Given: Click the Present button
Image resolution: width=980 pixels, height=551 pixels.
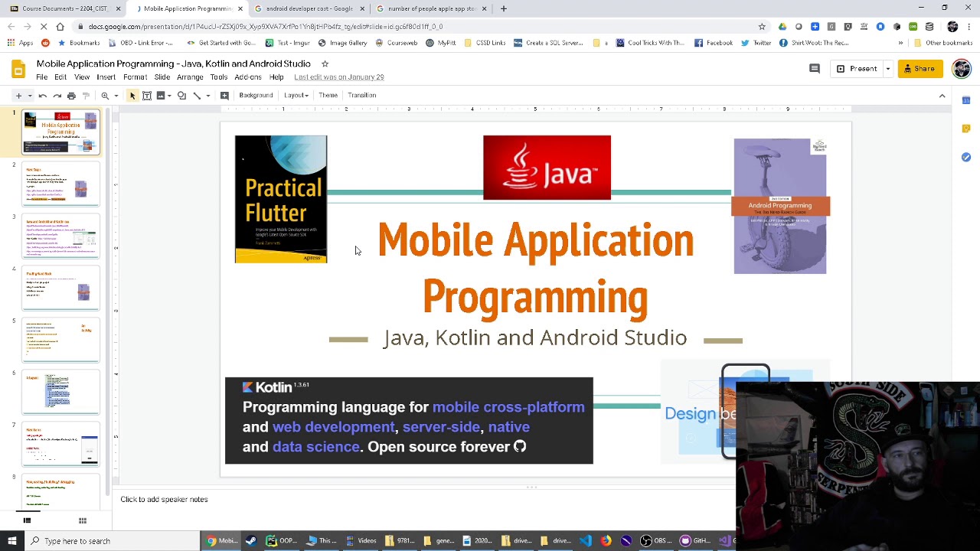Looking at the screenshot, I should 856,69.
